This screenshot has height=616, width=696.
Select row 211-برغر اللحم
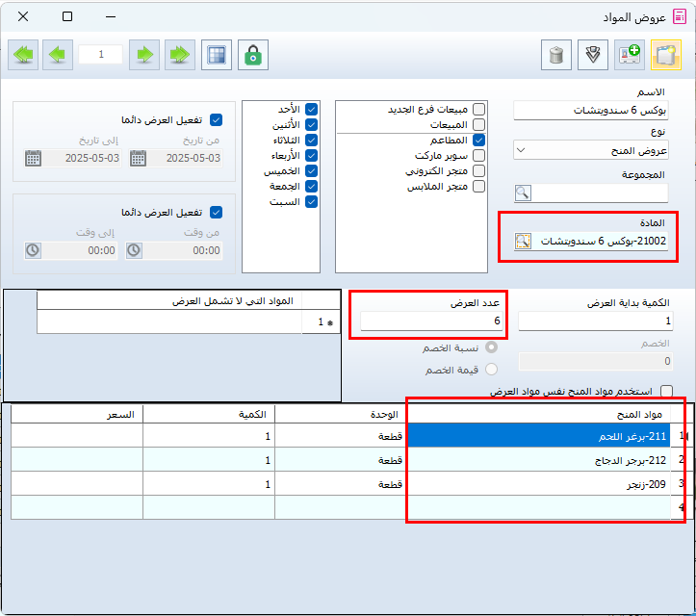click(x=538, y=436)
